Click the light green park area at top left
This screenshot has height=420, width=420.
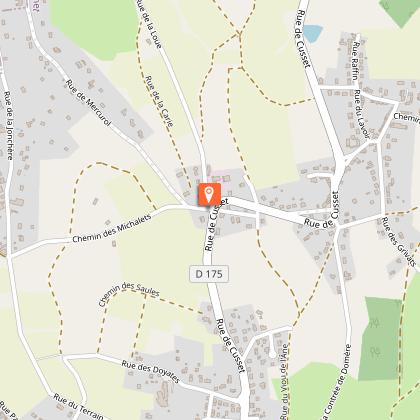tap(94, 27)
